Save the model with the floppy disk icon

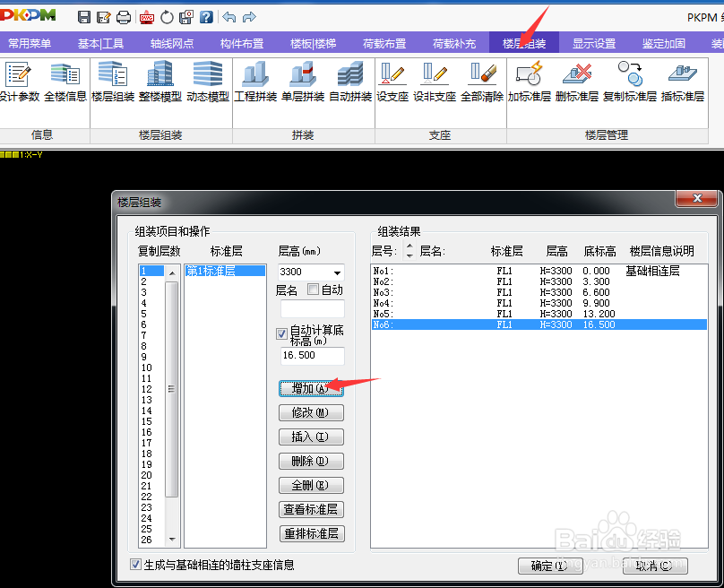pyautogui.click(x=84, y=18)
